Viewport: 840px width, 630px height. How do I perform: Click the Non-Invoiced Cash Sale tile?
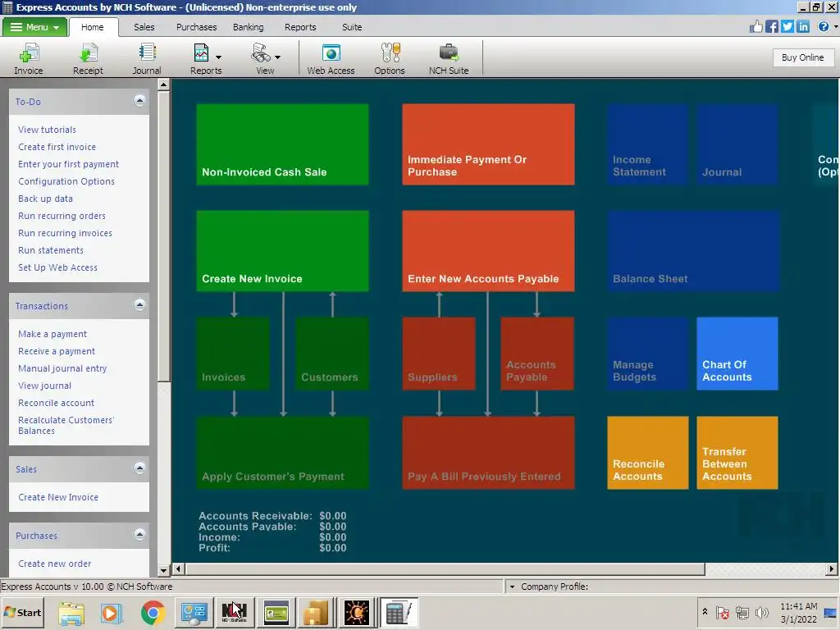click(282, 144)
